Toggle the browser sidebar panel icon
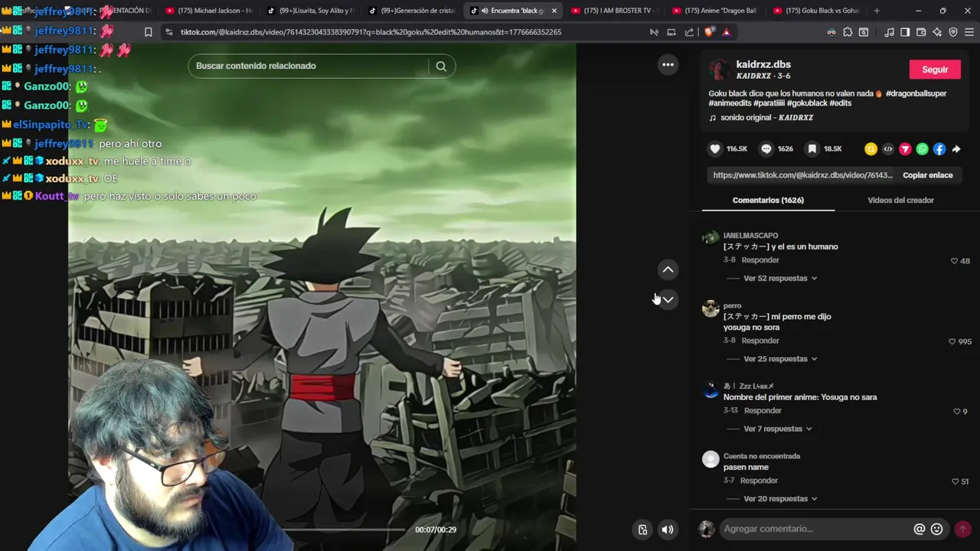 coord(905,32)
